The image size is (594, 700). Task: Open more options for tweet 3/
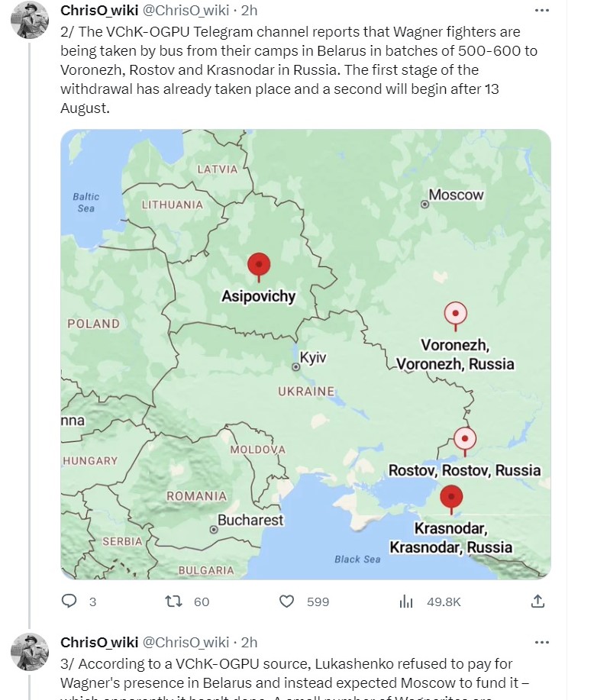(542, 642)
